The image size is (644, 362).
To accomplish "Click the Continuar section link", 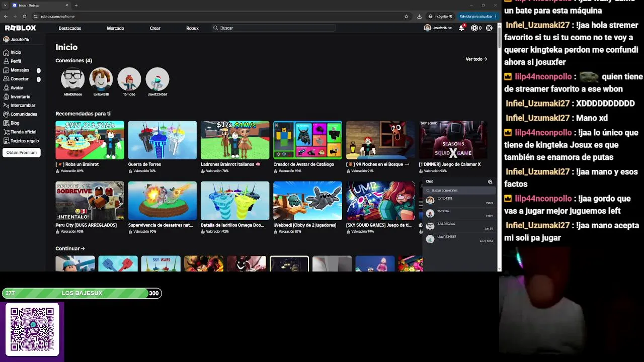I will 70,248.
